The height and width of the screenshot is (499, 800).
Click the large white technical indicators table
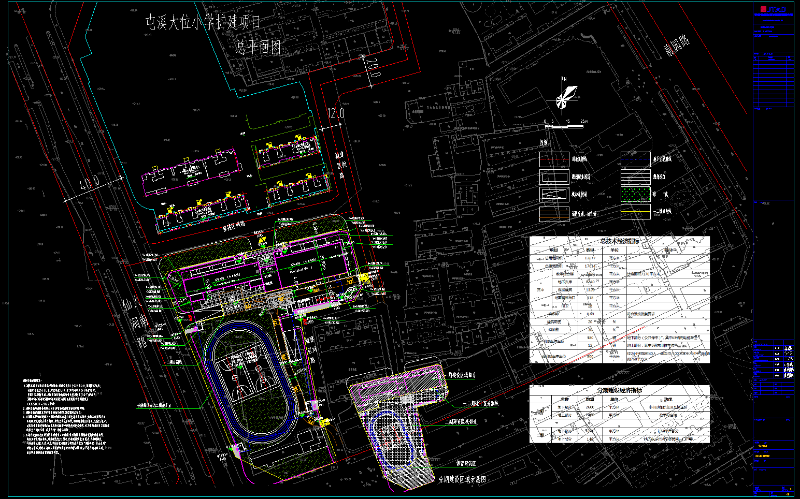click(x=618, y=300)
